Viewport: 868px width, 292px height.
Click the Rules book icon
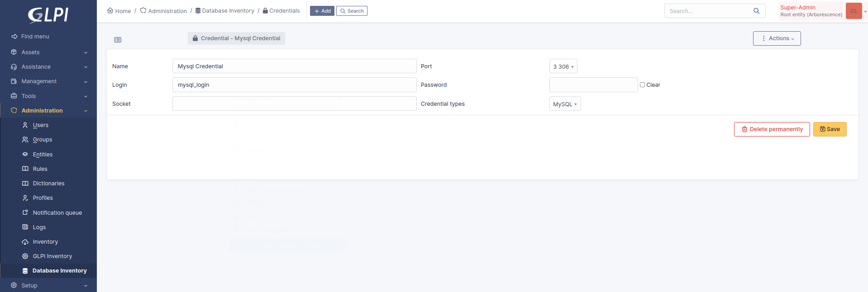[25, 169]
